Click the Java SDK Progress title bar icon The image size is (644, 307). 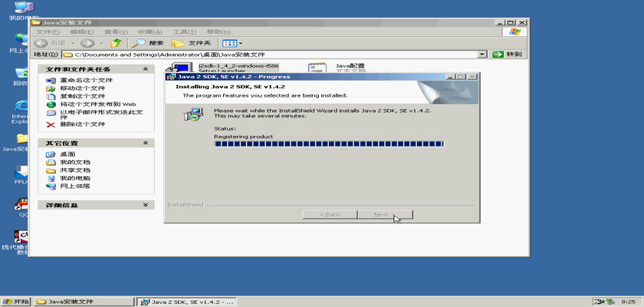click(171, 77)
